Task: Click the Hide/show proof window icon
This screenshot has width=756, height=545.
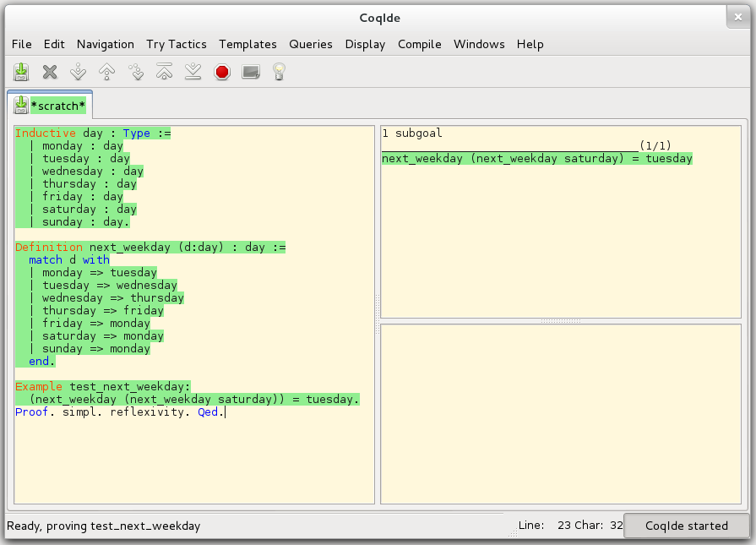Action: (251, 73)
